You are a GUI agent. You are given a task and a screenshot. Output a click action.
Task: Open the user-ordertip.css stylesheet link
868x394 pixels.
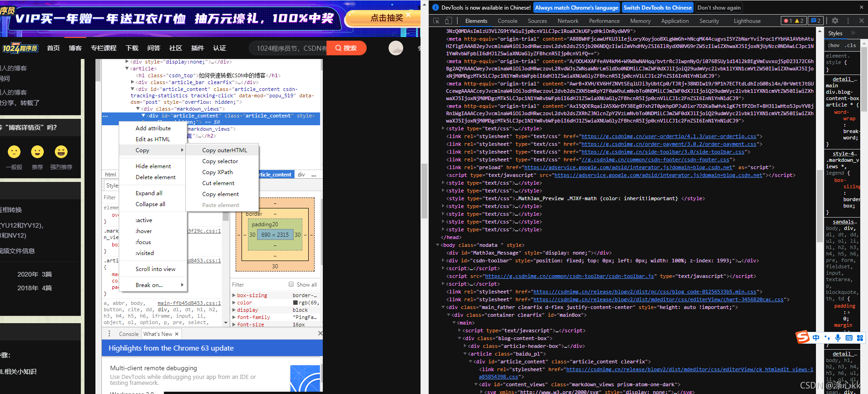pos(669,136)
